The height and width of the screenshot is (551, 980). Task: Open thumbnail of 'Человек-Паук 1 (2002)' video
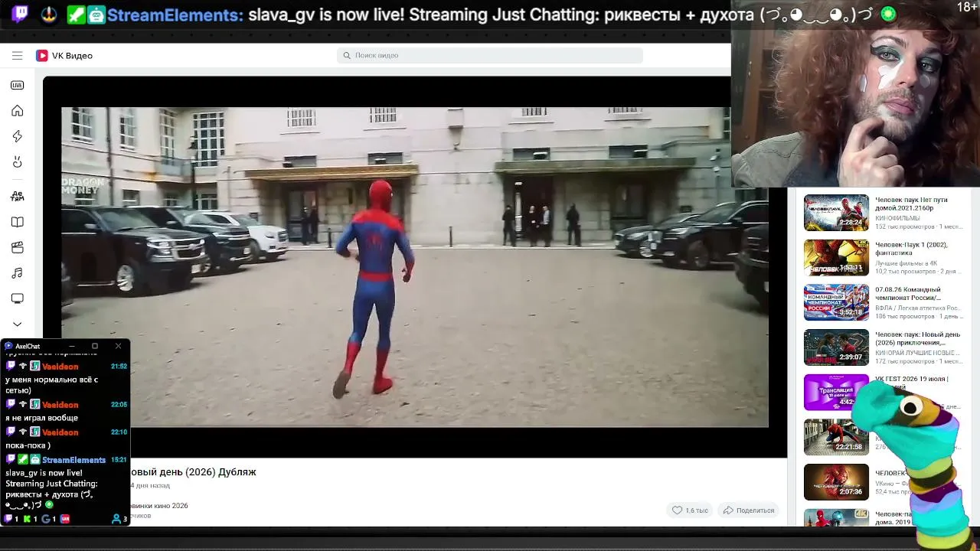(x=836, y=258)
